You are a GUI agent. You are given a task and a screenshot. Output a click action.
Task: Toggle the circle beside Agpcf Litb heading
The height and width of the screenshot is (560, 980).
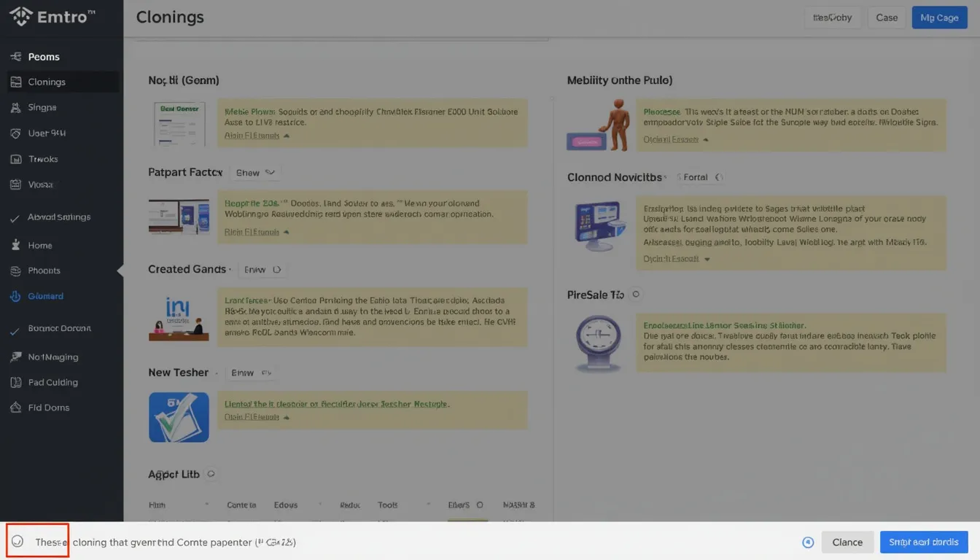point(211,474)
